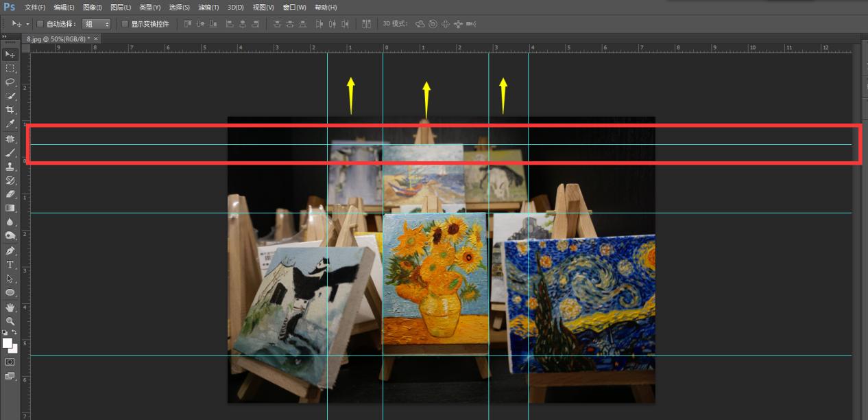Select the Crop tool
Image resolution: width=868 pixels, height=420 pixels.
[10, 110]
